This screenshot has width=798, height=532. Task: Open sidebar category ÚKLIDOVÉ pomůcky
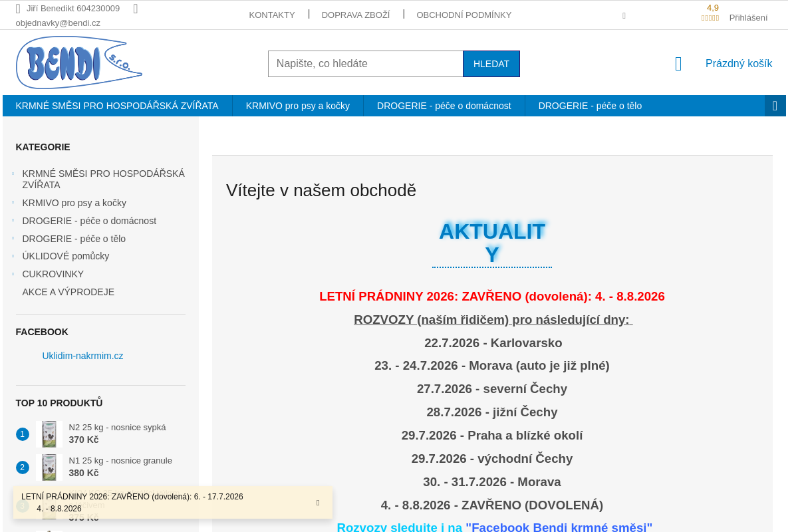click(x=66, y=256)
